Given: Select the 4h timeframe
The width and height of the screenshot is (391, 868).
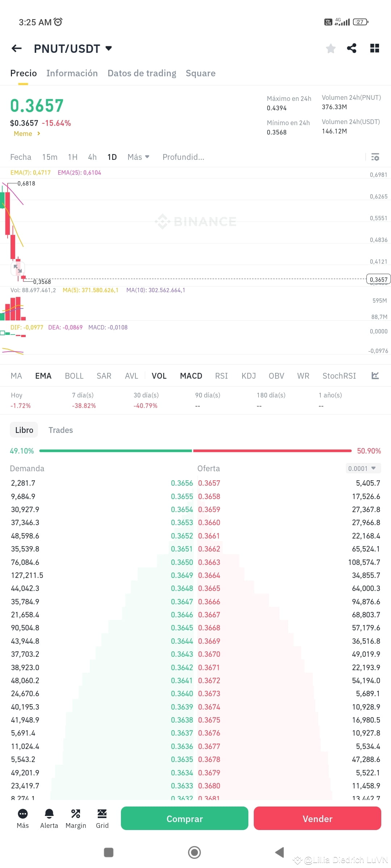Looking at the screenshot, I should click(x=92, y=157).
